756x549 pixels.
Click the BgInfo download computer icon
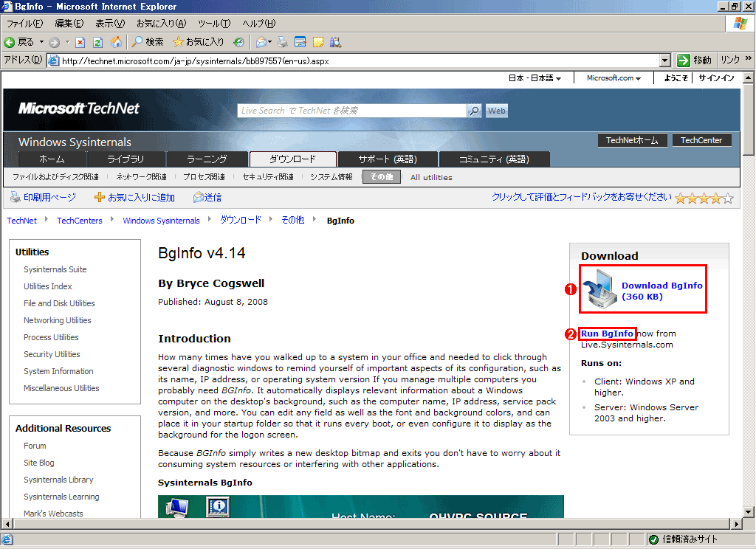[x=599, y=290]
